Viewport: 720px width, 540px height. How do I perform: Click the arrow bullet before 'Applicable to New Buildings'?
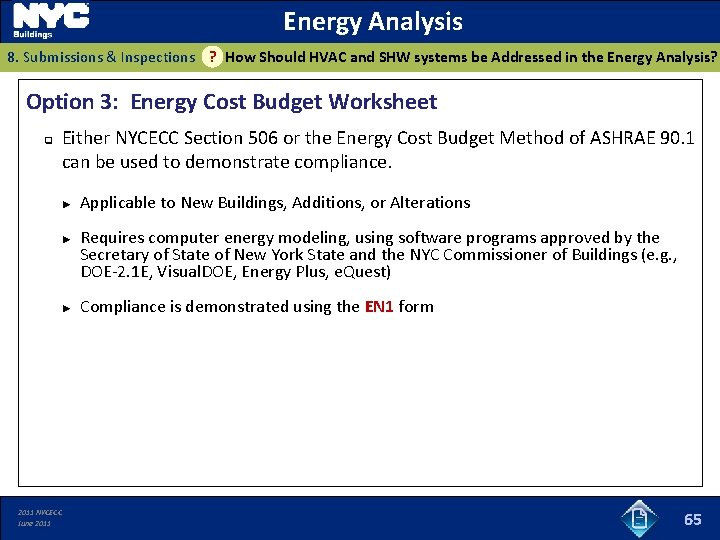click(67, 204)
